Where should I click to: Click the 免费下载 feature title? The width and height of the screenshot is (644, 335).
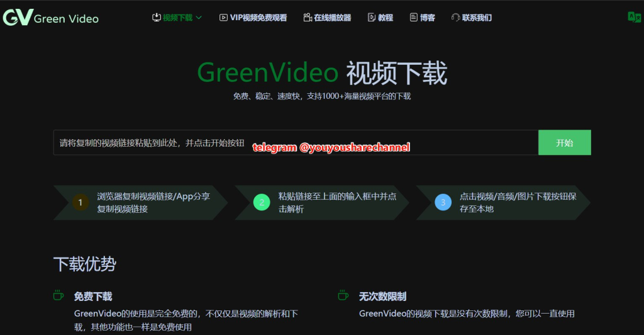93,297
